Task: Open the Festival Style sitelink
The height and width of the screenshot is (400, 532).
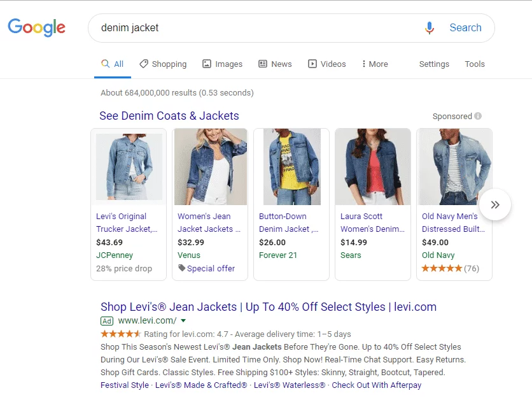Action: click(125, 385)
